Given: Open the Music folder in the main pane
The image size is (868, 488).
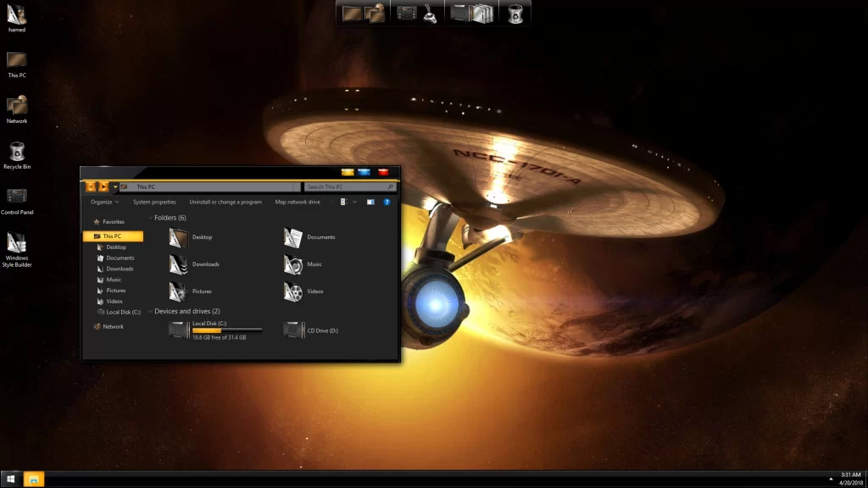Looking at the screenshot, I should 293,264.
